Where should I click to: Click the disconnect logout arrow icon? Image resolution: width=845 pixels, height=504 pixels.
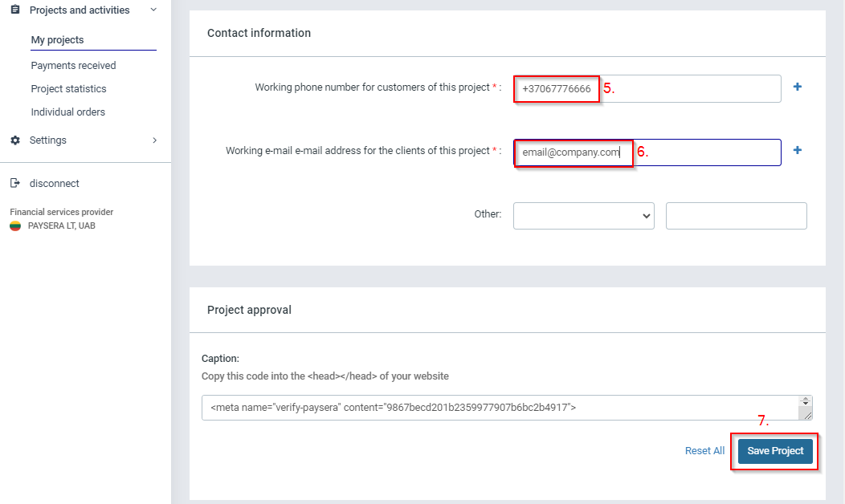point(14,183)
